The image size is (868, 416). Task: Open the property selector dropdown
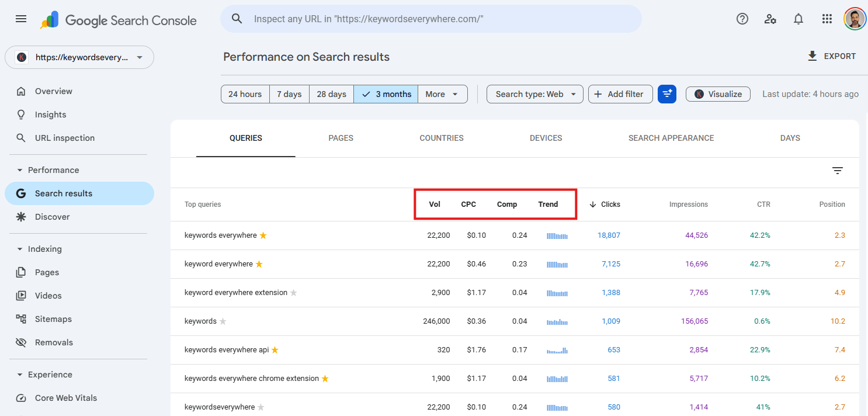(x=79, y=57)
